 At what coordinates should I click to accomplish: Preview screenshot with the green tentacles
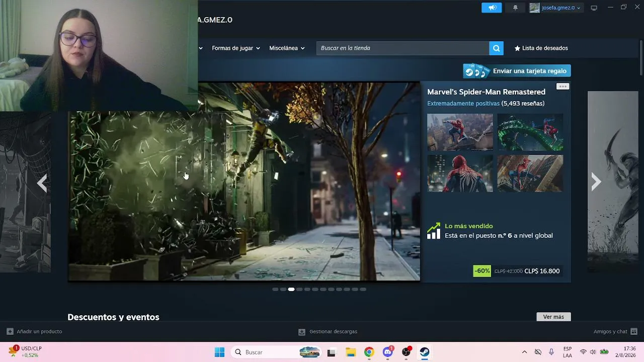pyautogui.click(x=530, y=132)
